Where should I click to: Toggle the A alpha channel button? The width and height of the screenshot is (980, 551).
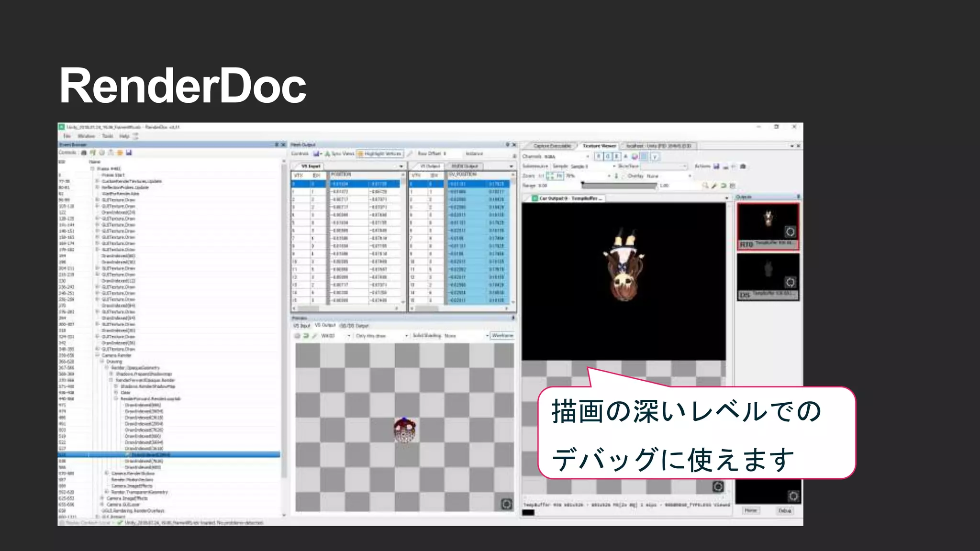coord(625,156)
